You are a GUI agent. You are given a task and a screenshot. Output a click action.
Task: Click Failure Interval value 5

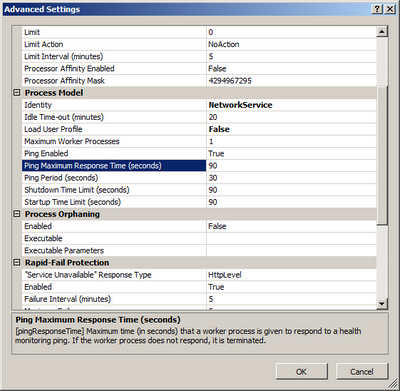pos(291,299)
